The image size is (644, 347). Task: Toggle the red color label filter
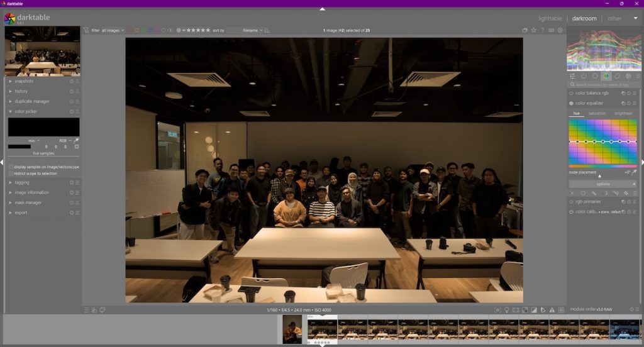pyautogui.click(x=131, y=30)
